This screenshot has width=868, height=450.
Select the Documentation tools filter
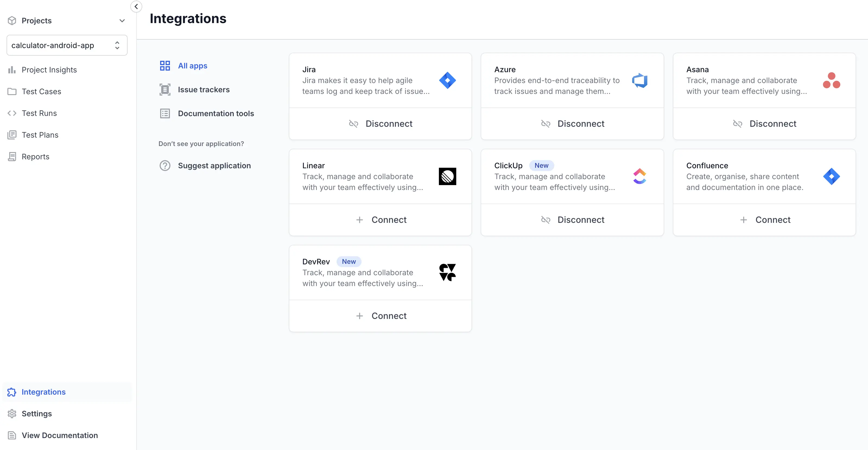tap(216, 113)
